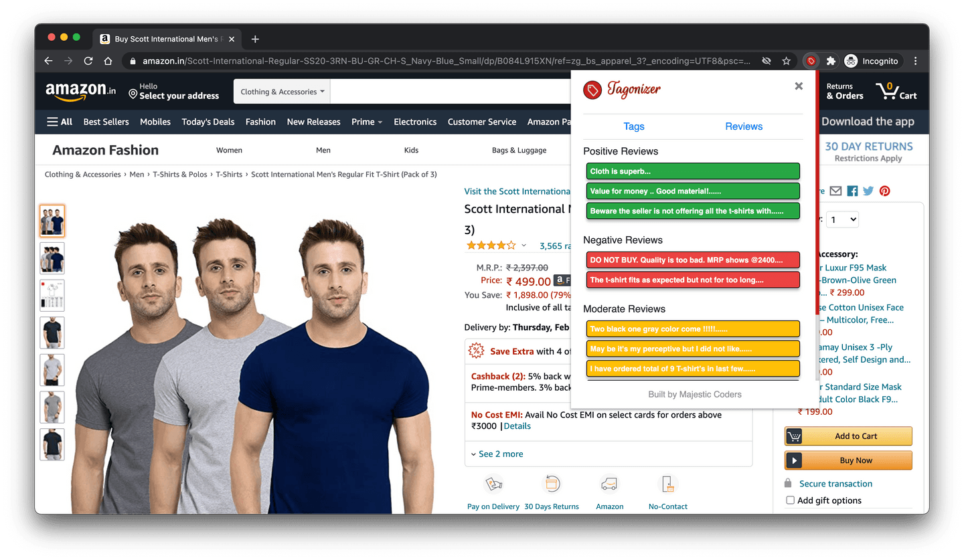Enable the Add gift options checkbox

791,500
